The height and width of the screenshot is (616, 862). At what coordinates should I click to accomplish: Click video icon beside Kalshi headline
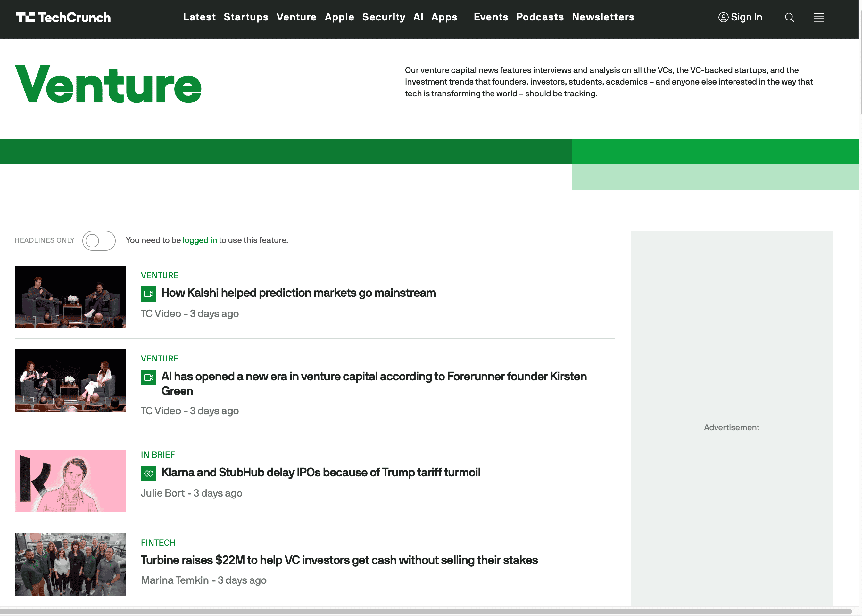tap(148, 294)
